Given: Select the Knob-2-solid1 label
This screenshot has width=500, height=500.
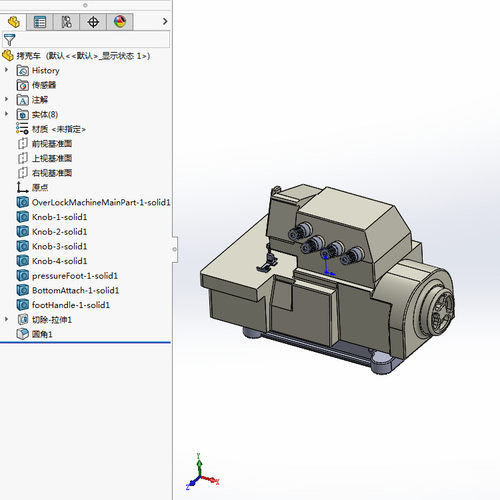Looking at the screenshot, I should (59, 232).
